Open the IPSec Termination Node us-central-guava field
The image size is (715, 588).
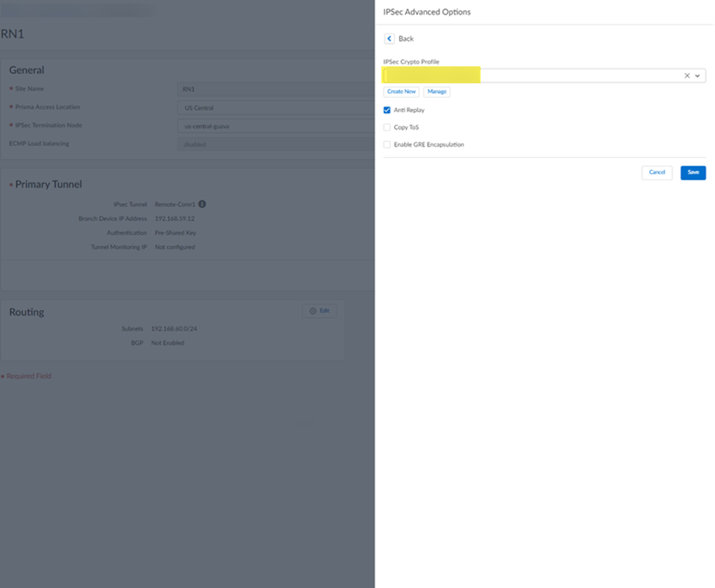(x=276, y=126)
